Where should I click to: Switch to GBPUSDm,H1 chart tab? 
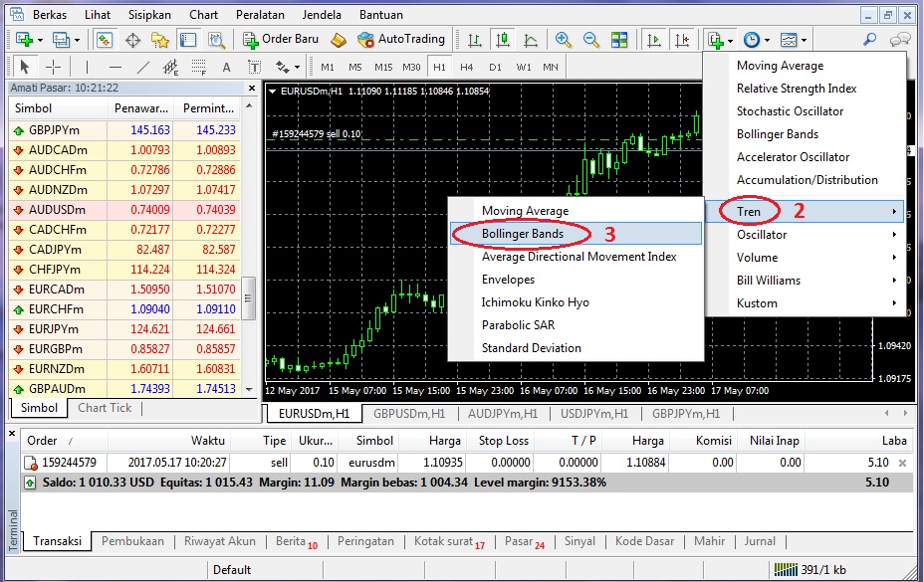409,414
